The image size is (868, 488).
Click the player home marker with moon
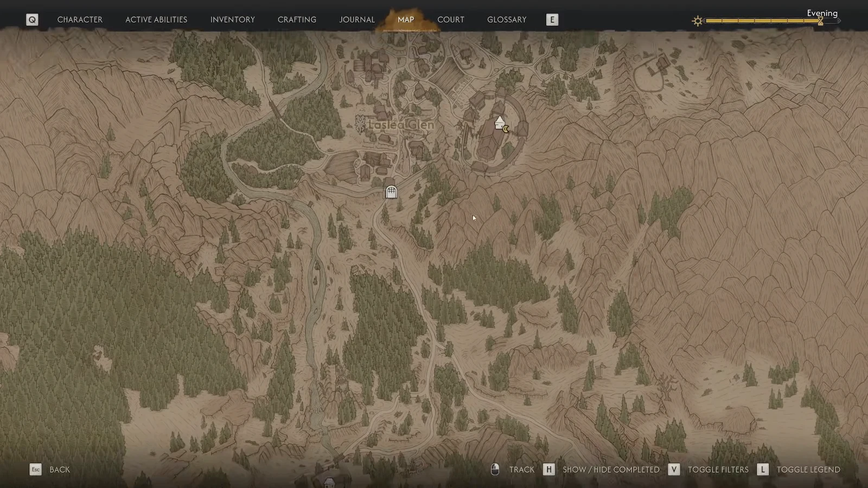[501, 124]
